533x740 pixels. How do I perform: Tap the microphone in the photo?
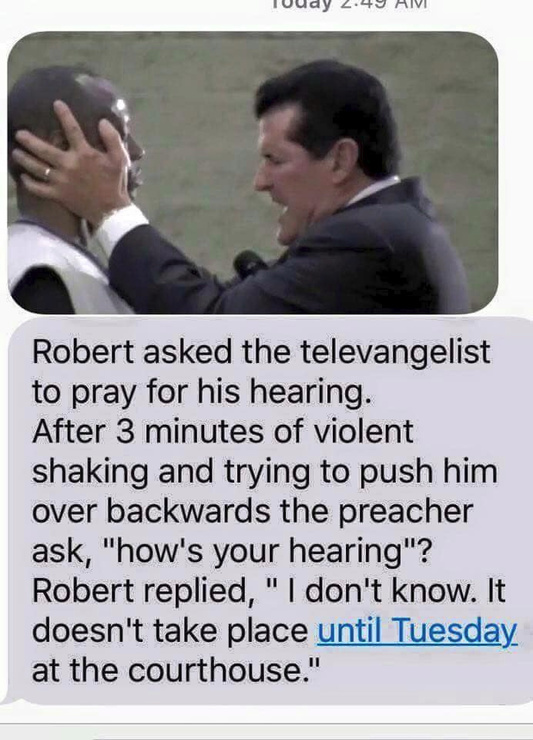(248, 264)
